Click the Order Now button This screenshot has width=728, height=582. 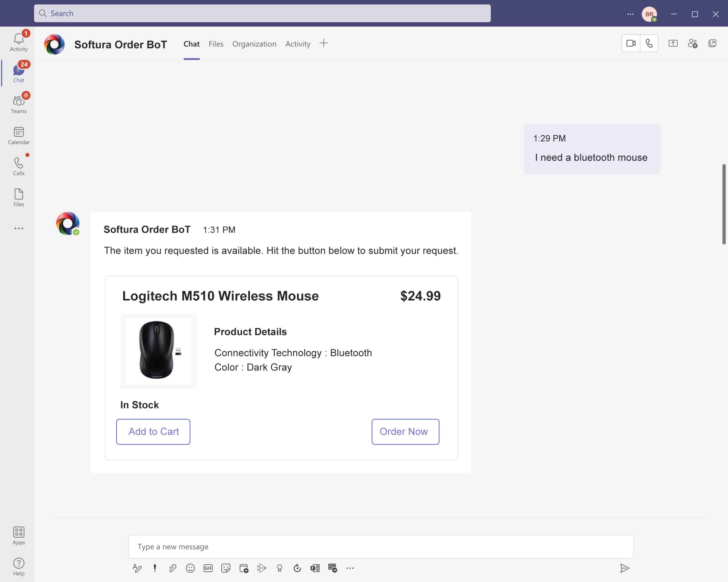click(405, 432)
